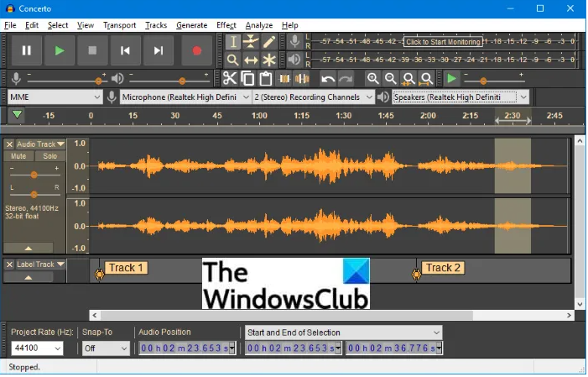Select the Multi-tool asterisk
Screen dimensions: 588x377
[269, 60]
